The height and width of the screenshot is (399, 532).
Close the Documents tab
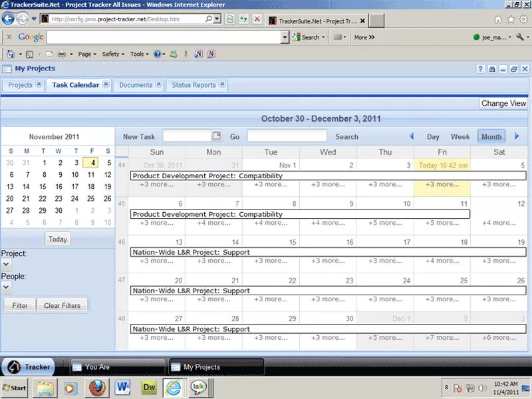158,84
